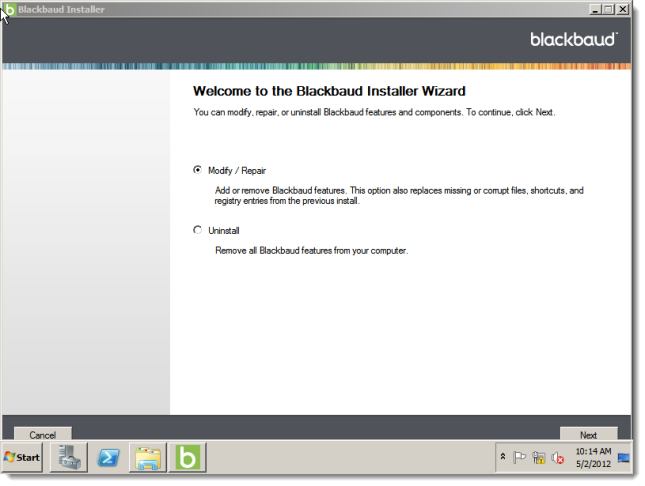Minimize the Blackbaud Installer window
The height and width of the screenshot is (486, 645).
coord(594,9)
